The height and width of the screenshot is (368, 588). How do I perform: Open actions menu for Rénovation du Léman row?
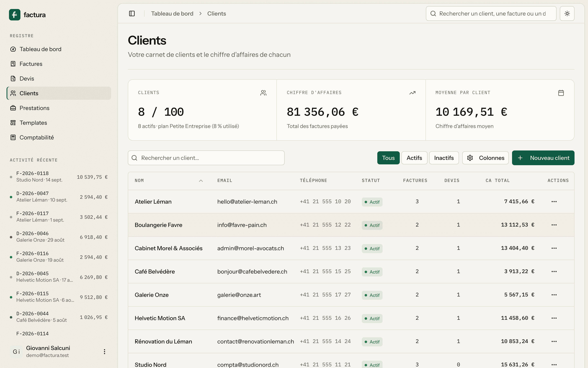tap(554, 341)
